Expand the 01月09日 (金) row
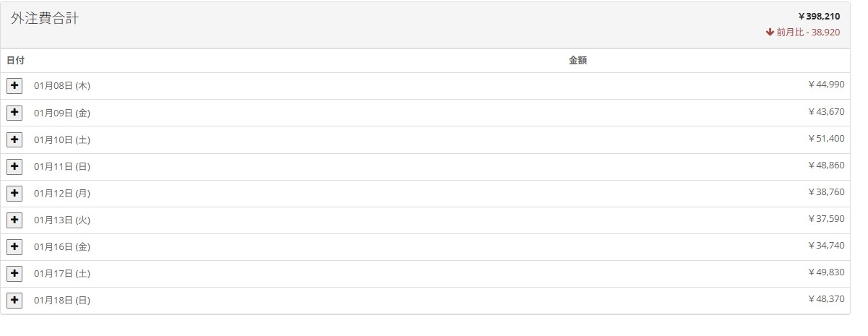Viewport: 868px width, 336px height. coord(14,113)
